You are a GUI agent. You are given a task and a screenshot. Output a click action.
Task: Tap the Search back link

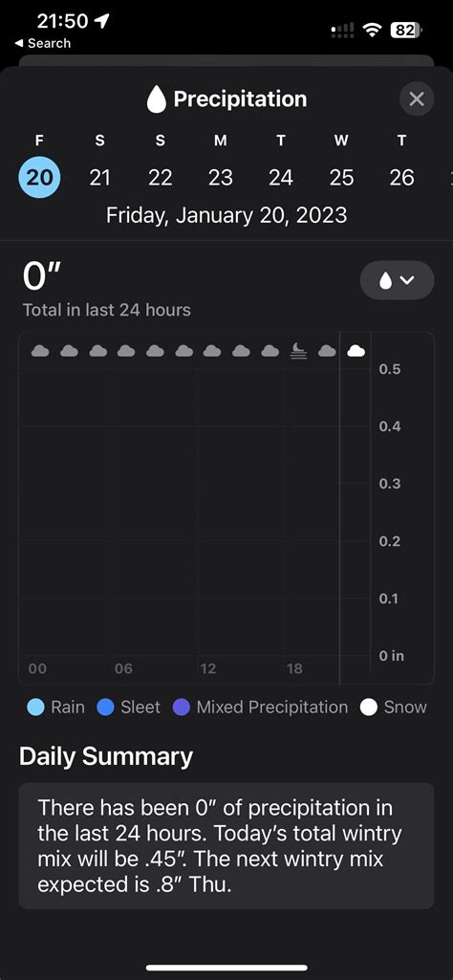pos(42,43)
